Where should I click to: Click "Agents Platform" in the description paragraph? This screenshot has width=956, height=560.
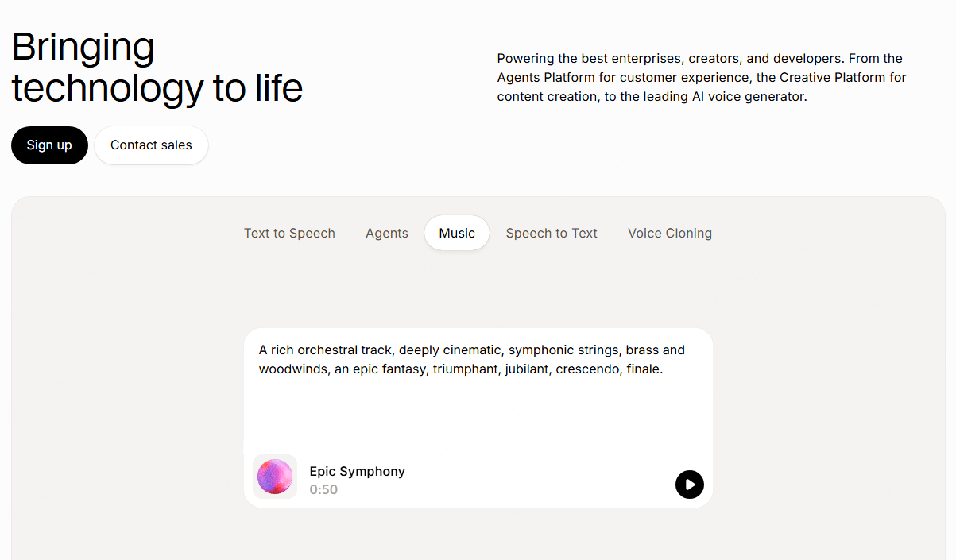point(544,78)
